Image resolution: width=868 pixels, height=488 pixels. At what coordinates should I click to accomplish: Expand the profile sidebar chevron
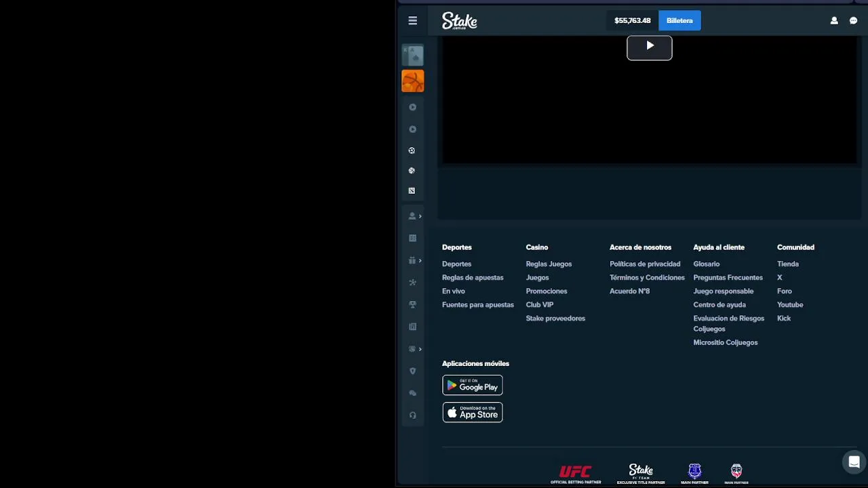pyautogui.click(x=420, y=216)
